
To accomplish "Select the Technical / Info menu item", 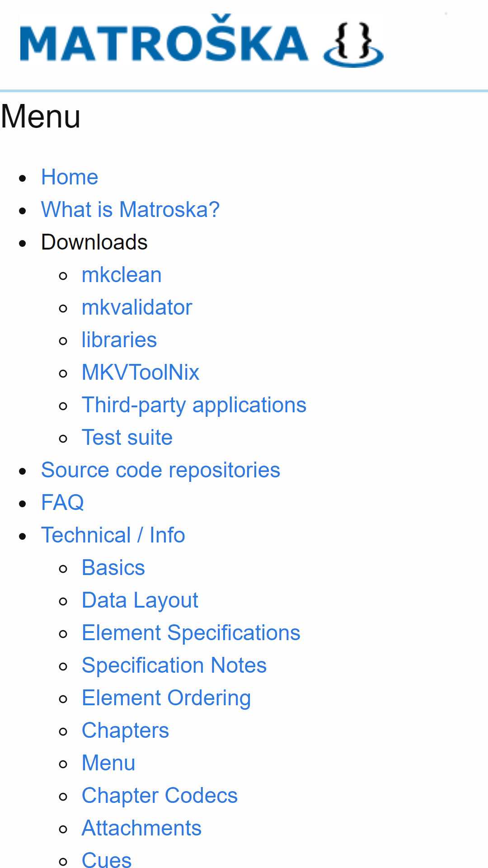I will [113, 535].
